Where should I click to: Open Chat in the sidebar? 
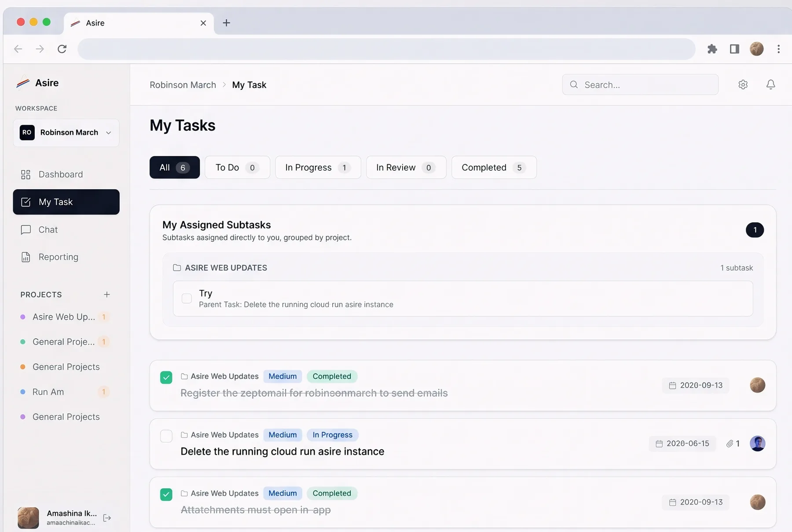click(x=66, y=230)
